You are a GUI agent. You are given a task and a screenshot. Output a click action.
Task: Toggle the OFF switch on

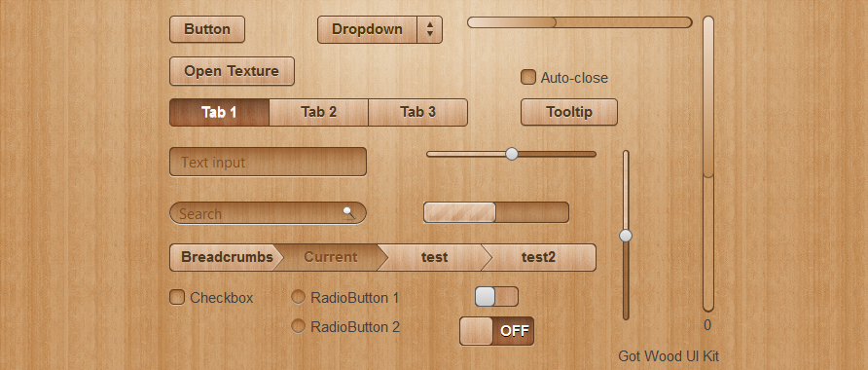[x=496, y=331]
